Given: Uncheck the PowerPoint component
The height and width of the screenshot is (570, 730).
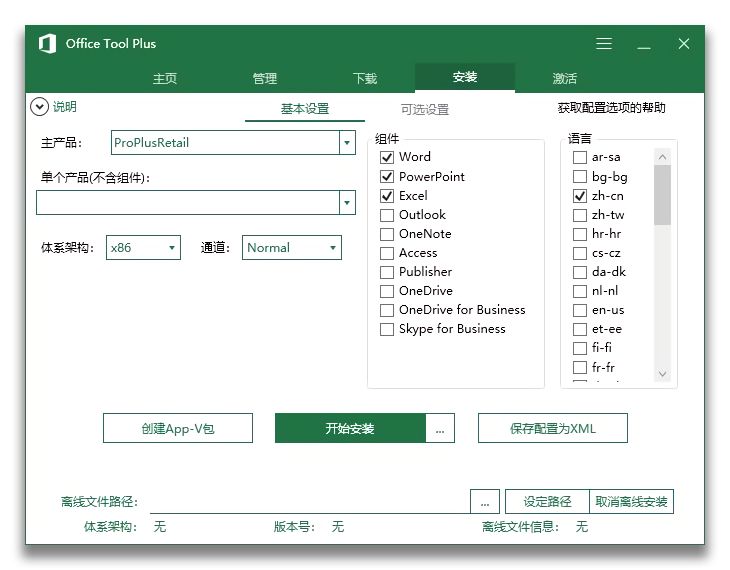Looking at the screenshot, I should click(x=387, y=176).
